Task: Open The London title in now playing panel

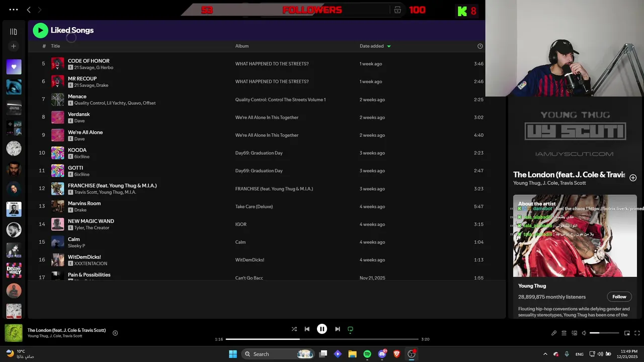Action: pos(569,175)
